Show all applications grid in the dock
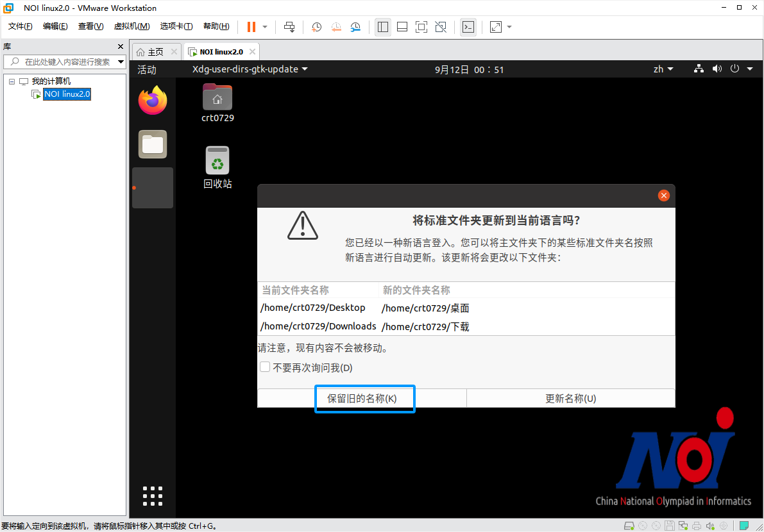Screen dimensions: 764x532 click(153, 496)
